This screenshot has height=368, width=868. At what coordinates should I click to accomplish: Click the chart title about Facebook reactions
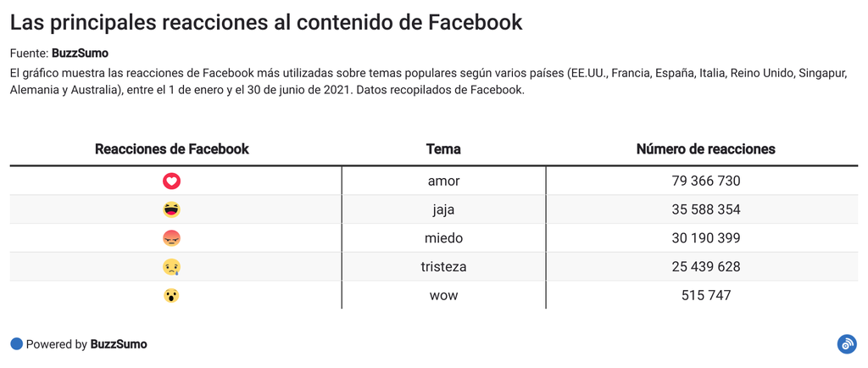pos(266,23)
